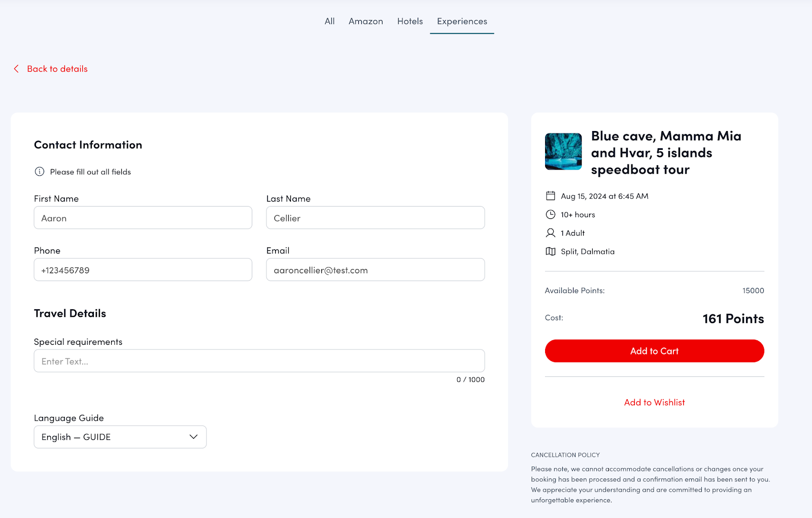The height and width of the screenshot is (518, 812).
Task: Click the person icon beside 1 Adult
Action: click(550, 233)
